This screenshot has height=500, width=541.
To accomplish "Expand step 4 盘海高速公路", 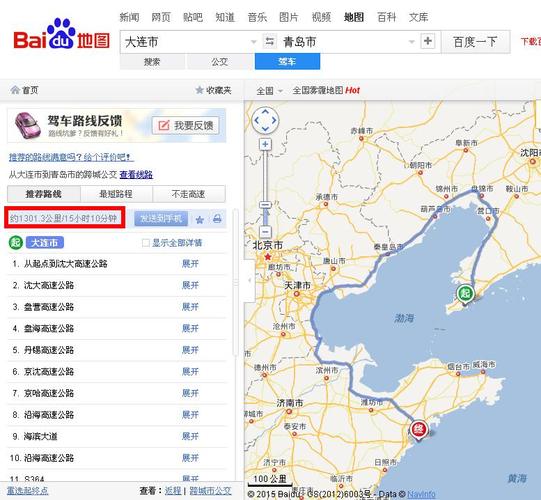I will (190, 329).
